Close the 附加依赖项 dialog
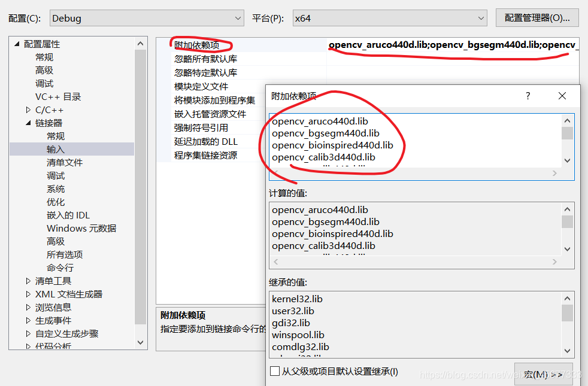This screenshot has width=588, height=386. tap(562, 96)
